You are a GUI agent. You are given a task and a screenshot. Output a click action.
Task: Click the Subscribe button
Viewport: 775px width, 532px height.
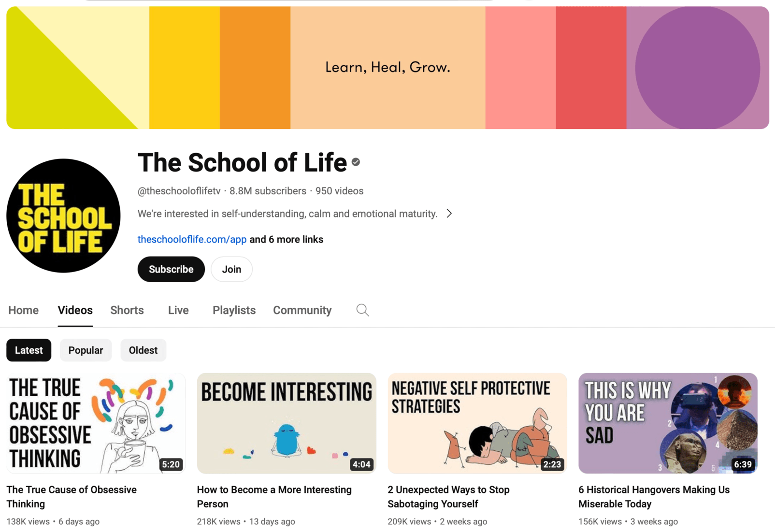171,269
